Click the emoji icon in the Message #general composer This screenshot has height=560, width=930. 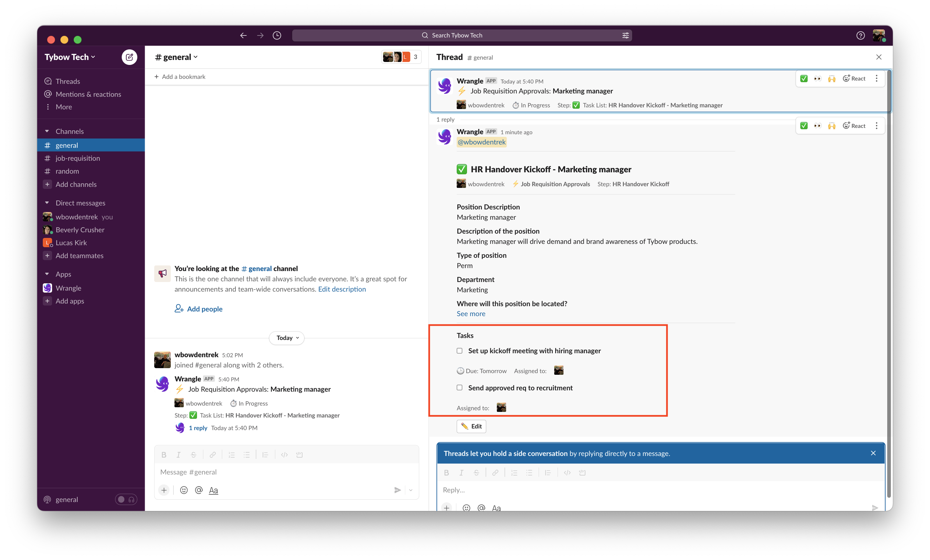184,490
